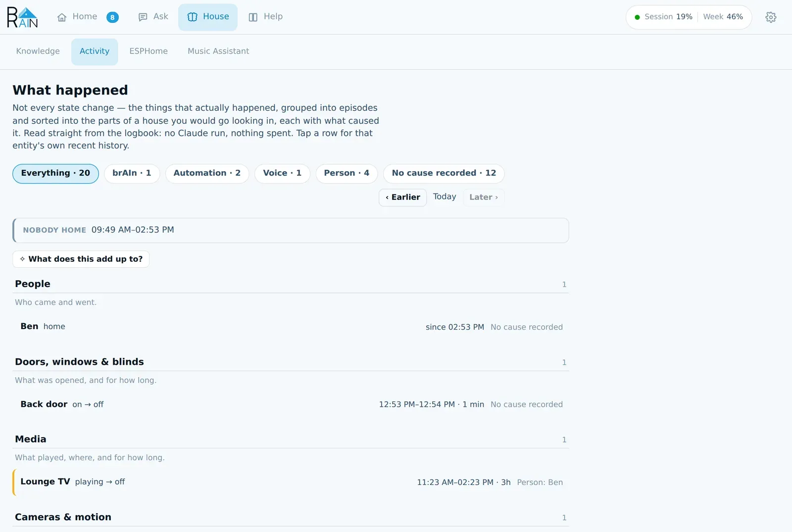Switch to the Knowledge tab
The image size is (792, 532).
(x=38, y=51)
